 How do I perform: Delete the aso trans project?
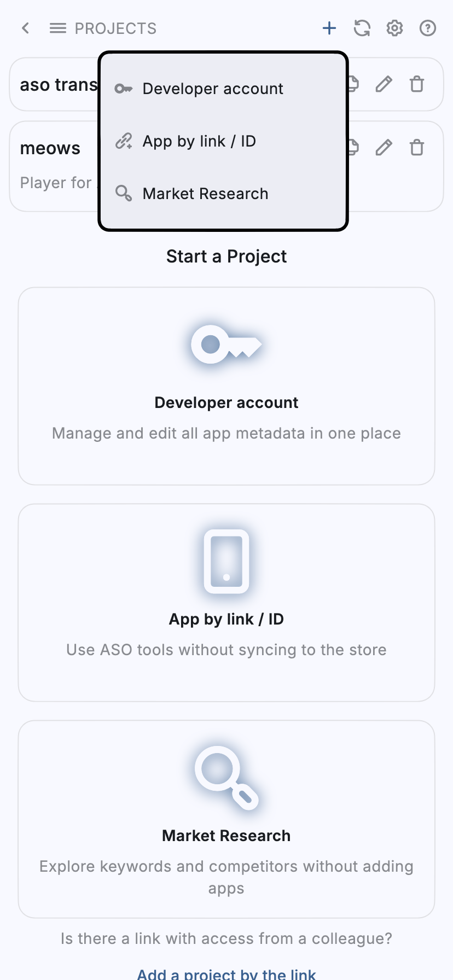coord(416,84)
